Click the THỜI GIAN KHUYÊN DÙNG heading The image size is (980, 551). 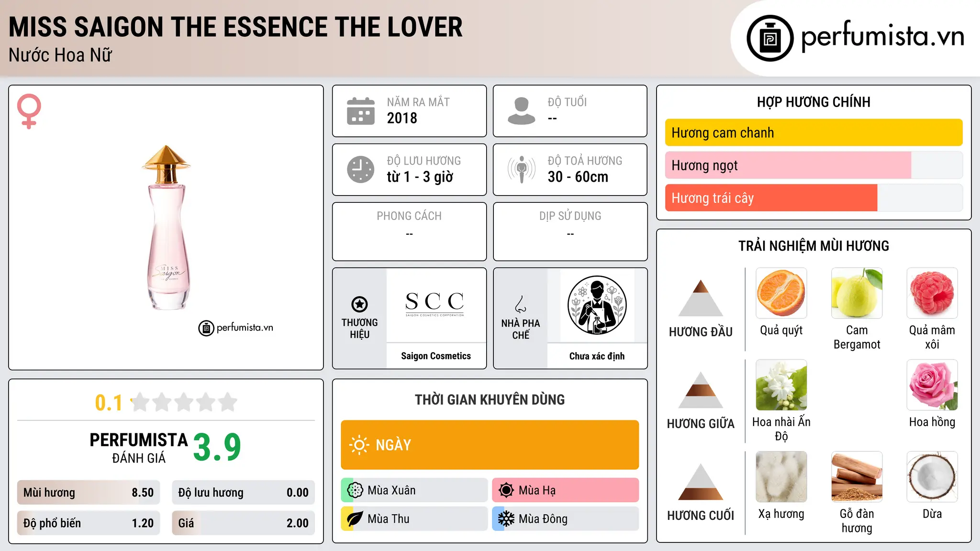tap(490, 399)
